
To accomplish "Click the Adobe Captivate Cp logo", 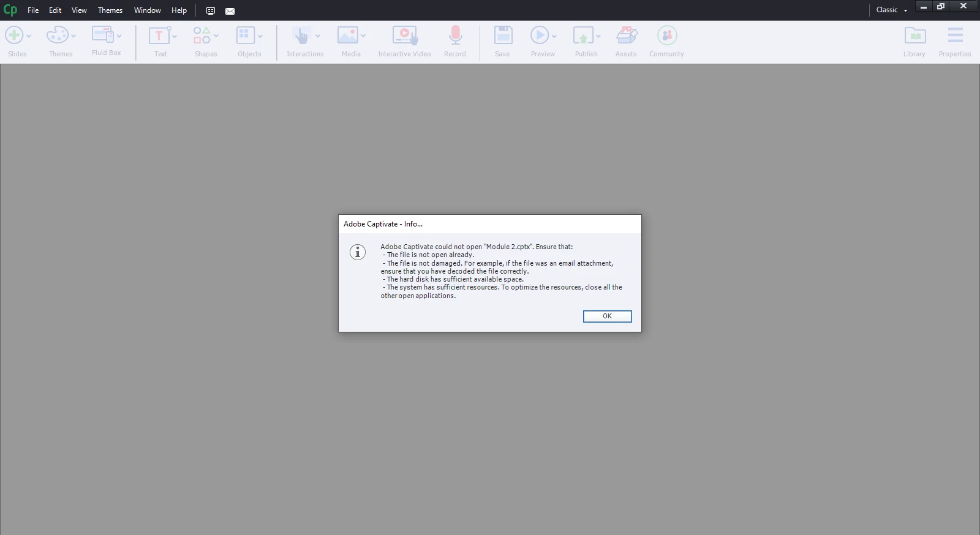I will 10,10.
